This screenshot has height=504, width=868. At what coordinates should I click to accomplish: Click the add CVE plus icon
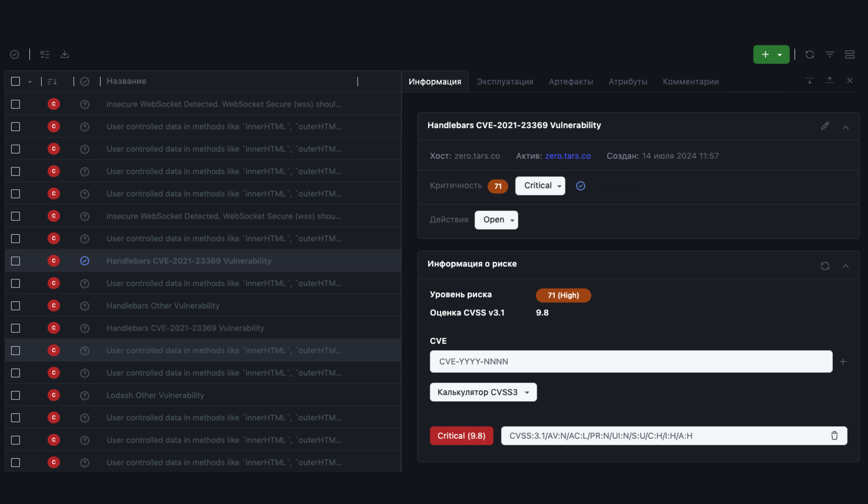click(843, 361)
